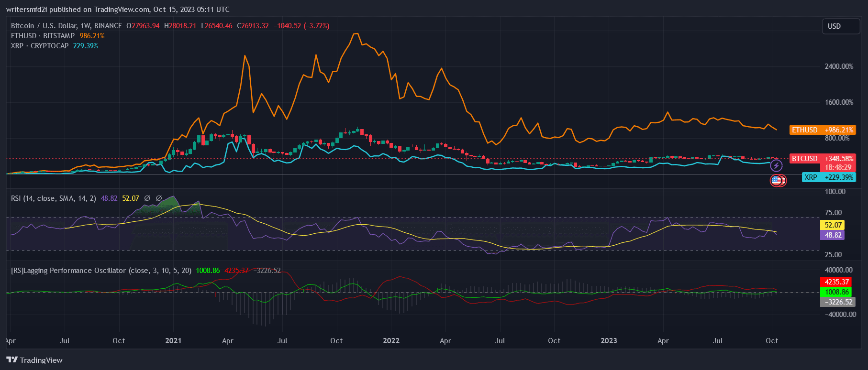Click the yellow 52.07 RSI scale label
Image resolution: width=868 pixels, height=370 pixels.
pos(833,225)
